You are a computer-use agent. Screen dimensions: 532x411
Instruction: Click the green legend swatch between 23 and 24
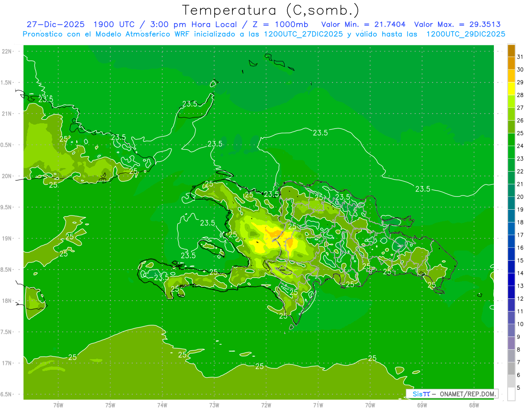tap(511, 153)
